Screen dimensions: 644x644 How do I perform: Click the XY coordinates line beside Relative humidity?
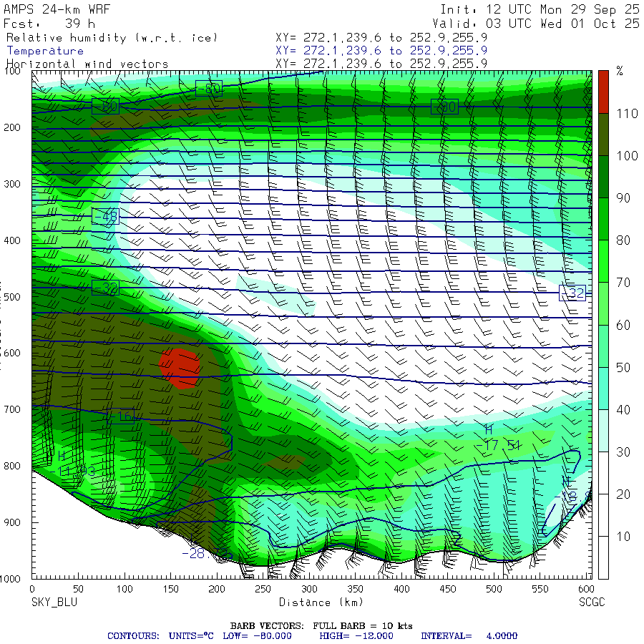coord(381,38)
